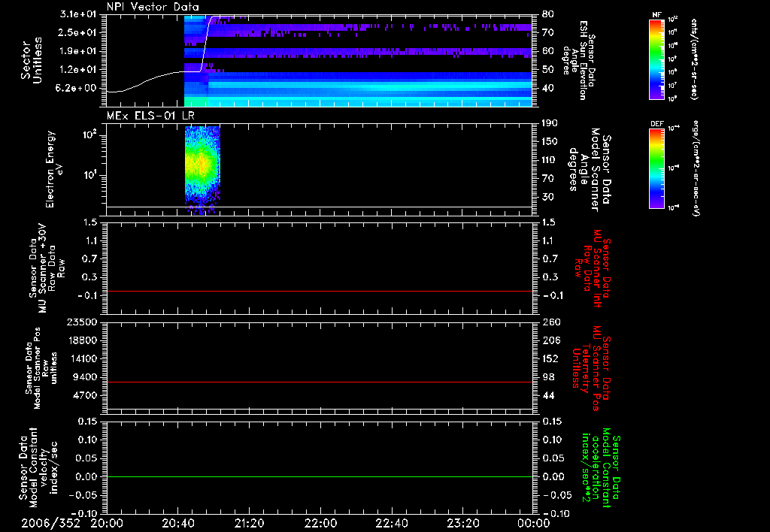Click the red "MU Scanner Pos Telemetry" label

point(591,368)
